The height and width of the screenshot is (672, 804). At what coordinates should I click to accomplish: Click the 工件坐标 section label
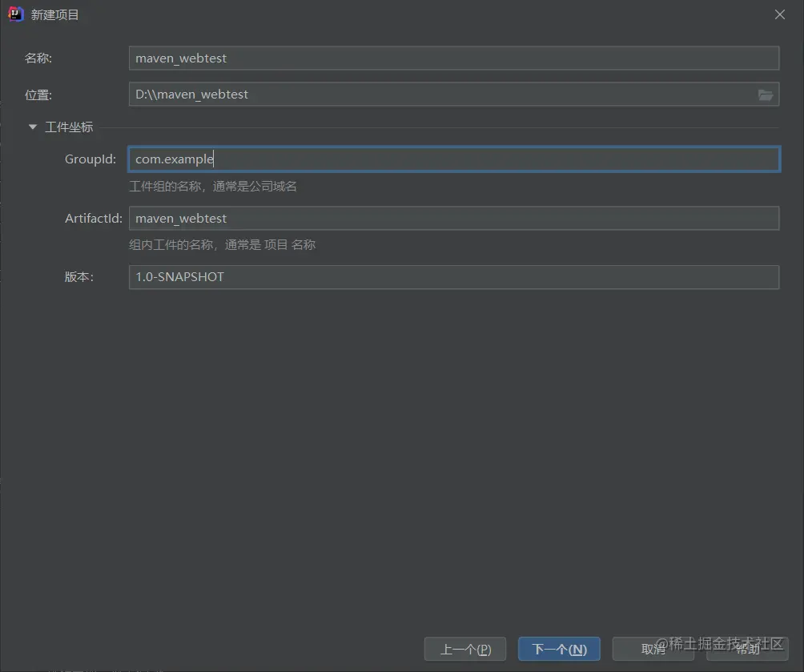coord(69,127)
